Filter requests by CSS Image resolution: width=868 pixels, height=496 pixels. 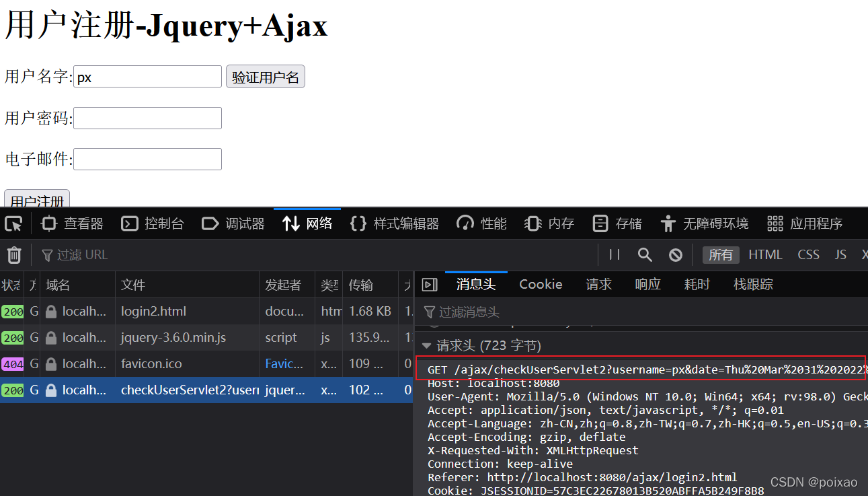809,254
